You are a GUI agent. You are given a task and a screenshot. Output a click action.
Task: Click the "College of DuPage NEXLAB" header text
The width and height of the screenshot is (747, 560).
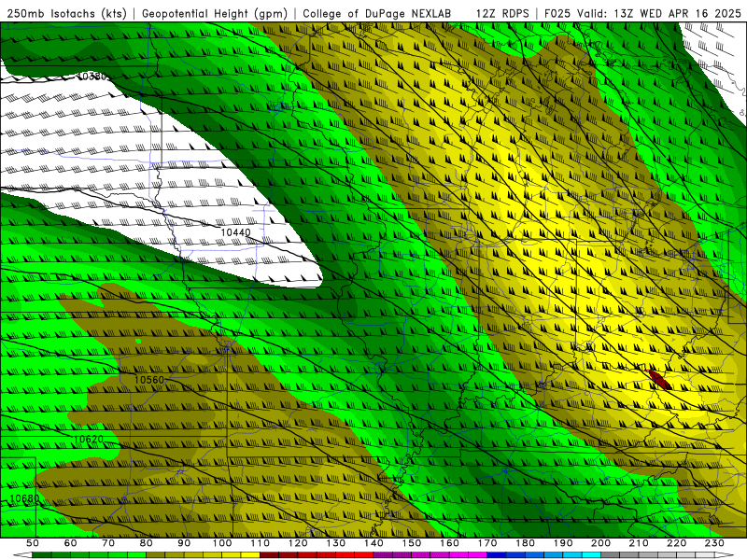tap(377, 13)
